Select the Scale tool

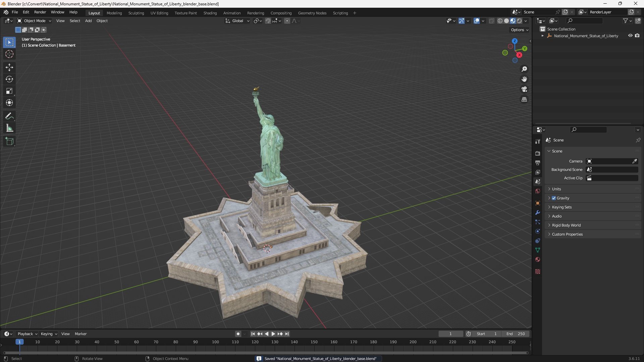coord(9,91)
